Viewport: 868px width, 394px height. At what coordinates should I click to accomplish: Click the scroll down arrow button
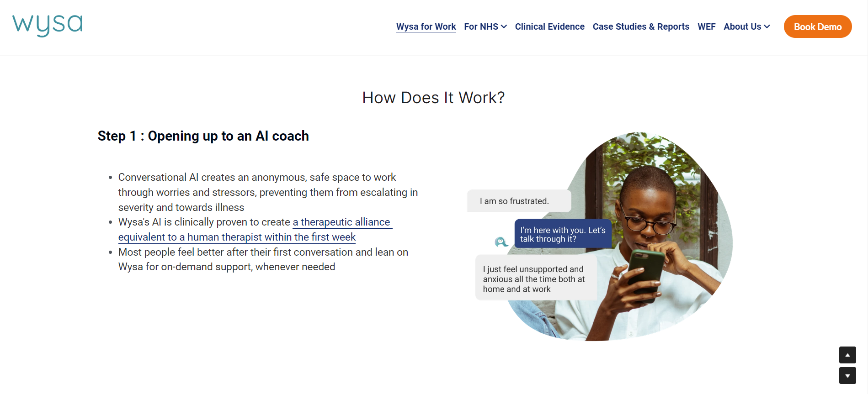[847, 376]
